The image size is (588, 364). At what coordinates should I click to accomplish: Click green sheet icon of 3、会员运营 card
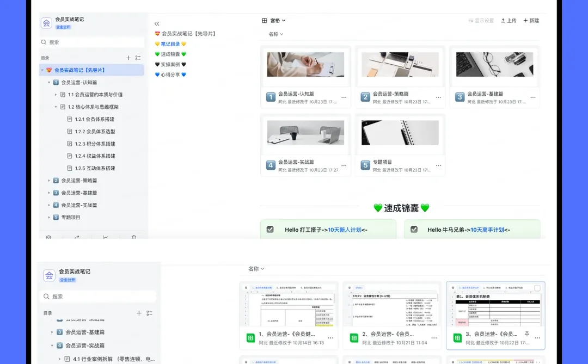(x=457, y=338)
